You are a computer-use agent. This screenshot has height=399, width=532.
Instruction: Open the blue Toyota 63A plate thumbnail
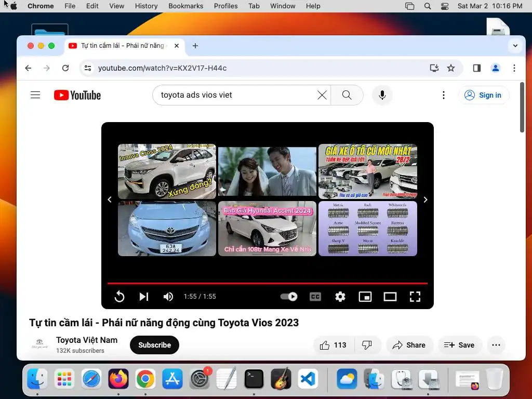pos(167,229)
